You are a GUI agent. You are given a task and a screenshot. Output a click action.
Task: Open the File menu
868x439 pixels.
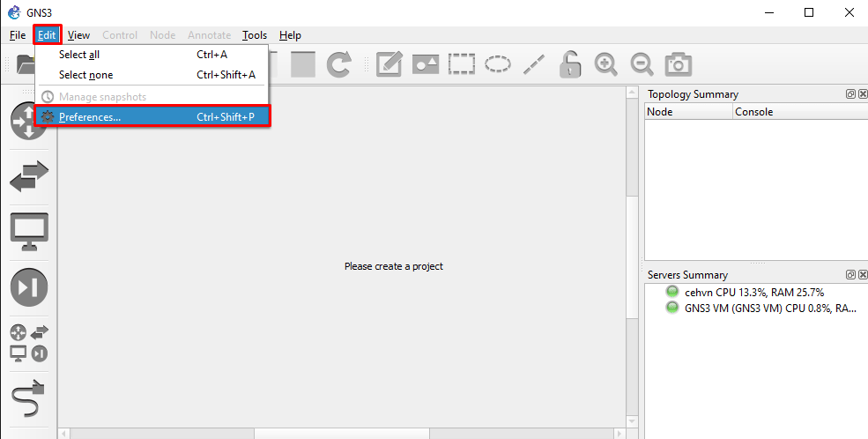(x=18, y=35)
